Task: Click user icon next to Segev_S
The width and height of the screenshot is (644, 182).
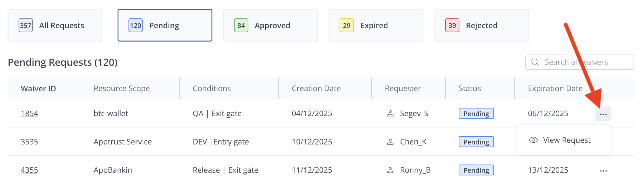Action: (390, 114)
